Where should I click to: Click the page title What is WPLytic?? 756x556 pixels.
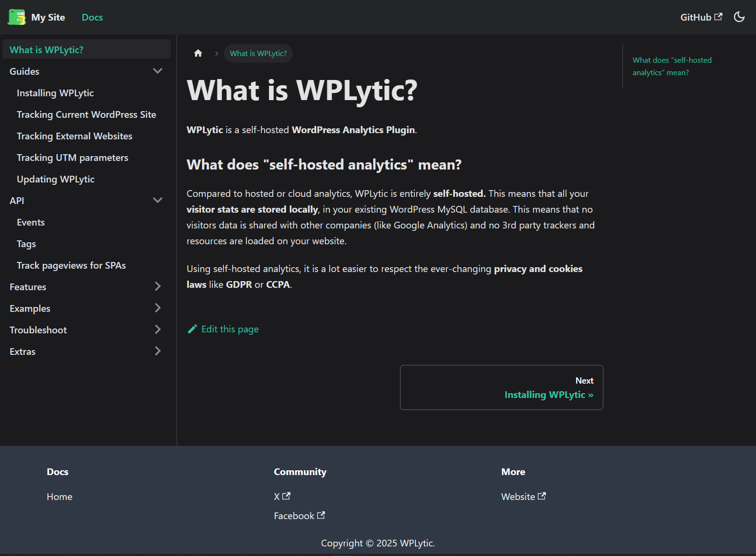(x=302, y=91)
